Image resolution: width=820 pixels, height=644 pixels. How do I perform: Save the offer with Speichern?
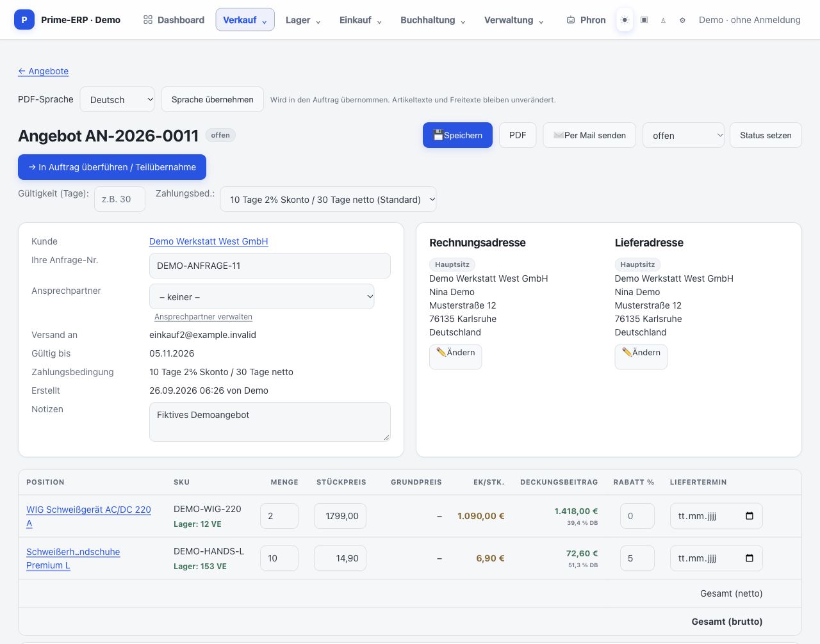457,135
